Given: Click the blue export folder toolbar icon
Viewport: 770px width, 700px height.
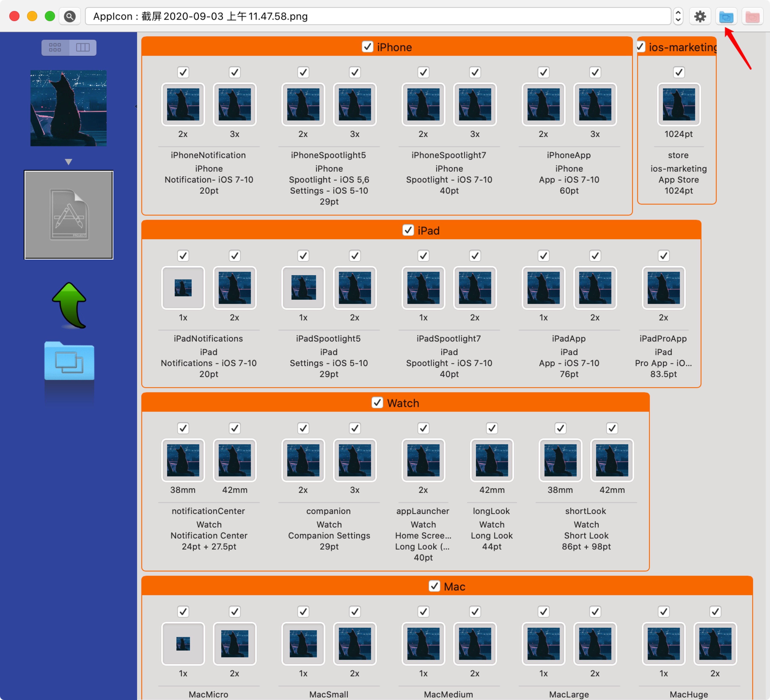Looking at the screenshot, I should 726,16.
